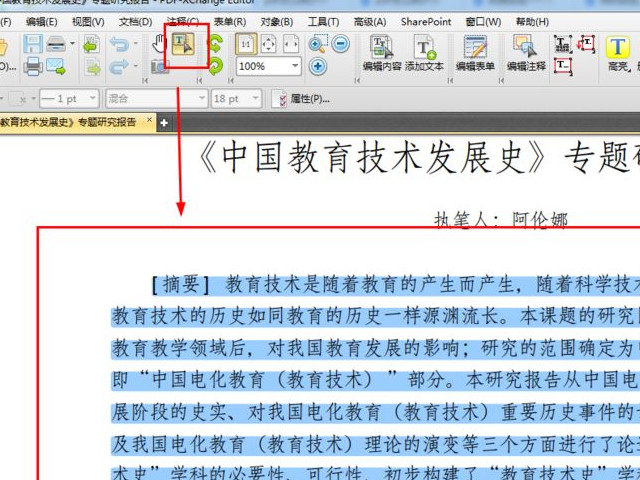Screen dimensions: 640x480
Task: Toggle Fit Page view button
Action: pyautogui.click(x=269, y=44)
